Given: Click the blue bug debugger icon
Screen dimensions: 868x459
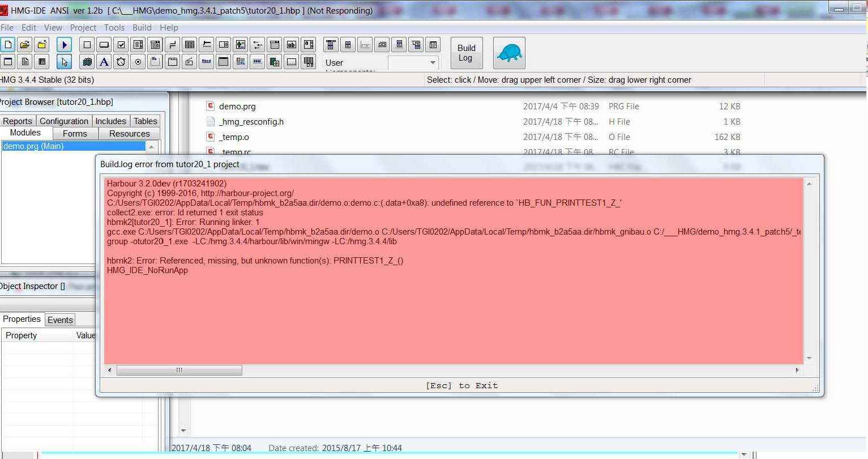Looking at the screenshot, I should 509,53.
